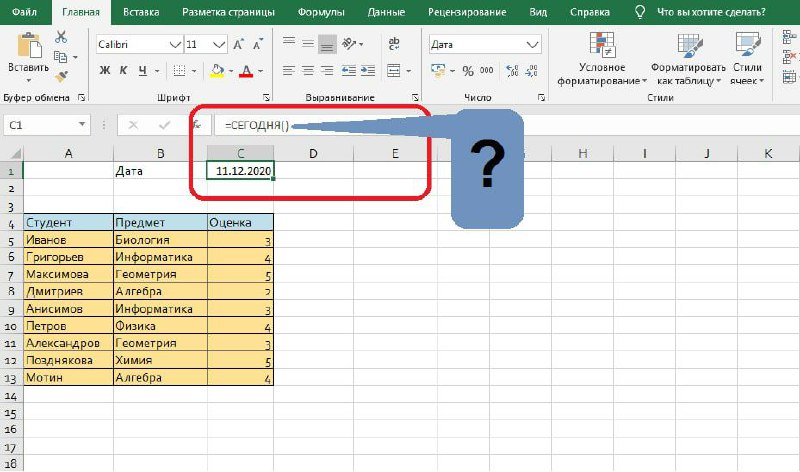Screen dimensions: 800x472
Task: Click the Top Align icon
Action: point(289,43)
